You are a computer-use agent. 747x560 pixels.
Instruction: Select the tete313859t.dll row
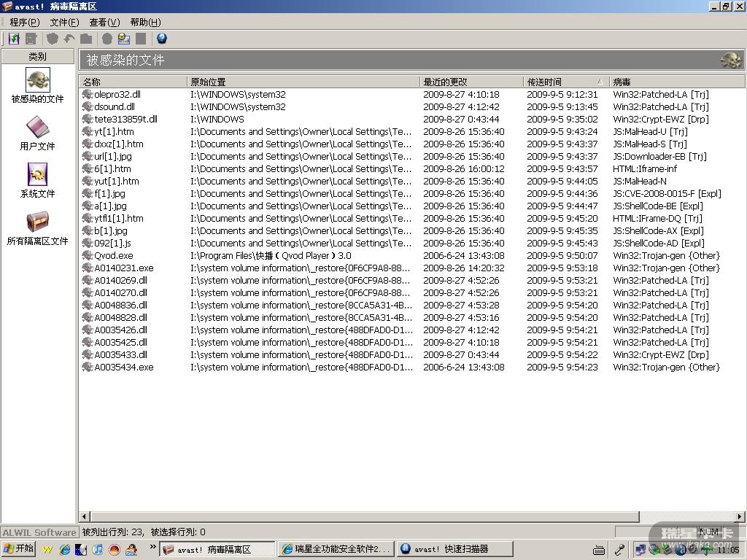click(411, 119)
